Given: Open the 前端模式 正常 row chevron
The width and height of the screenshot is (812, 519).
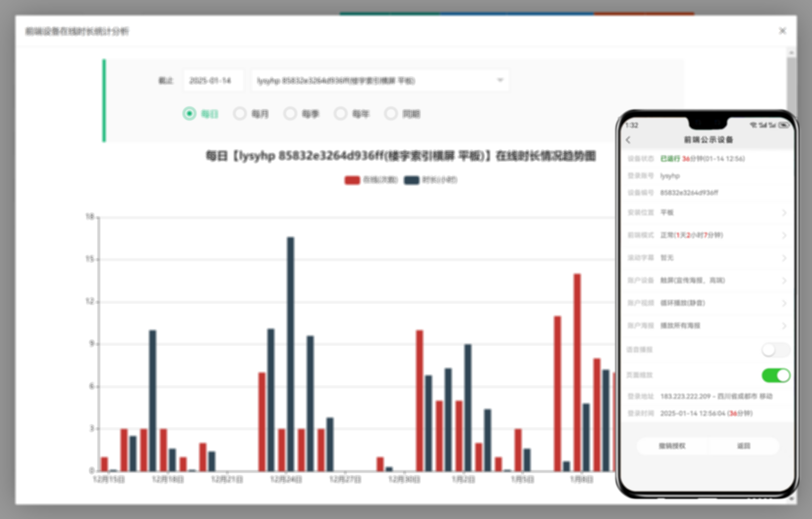Looking at the screenshot, I should 784,235.
